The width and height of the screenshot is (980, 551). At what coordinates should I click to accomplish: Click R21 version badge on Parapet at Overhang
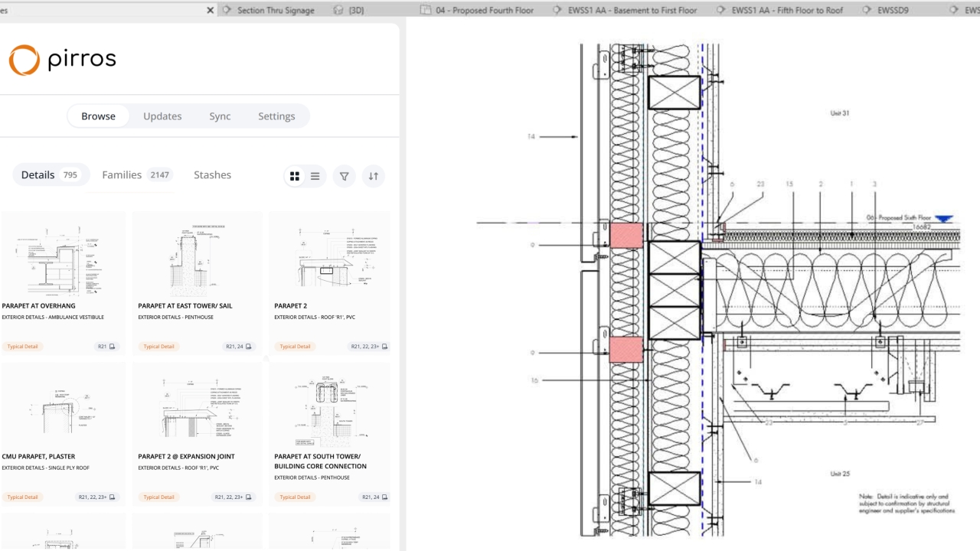[106, 347]
